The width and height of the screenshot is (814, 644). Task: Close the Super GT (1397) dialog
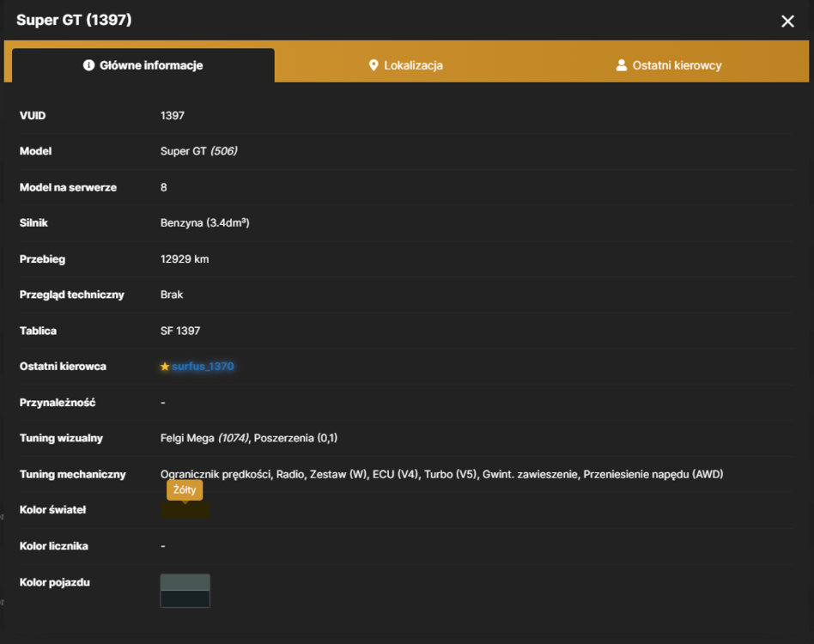[x=787, y=21]
